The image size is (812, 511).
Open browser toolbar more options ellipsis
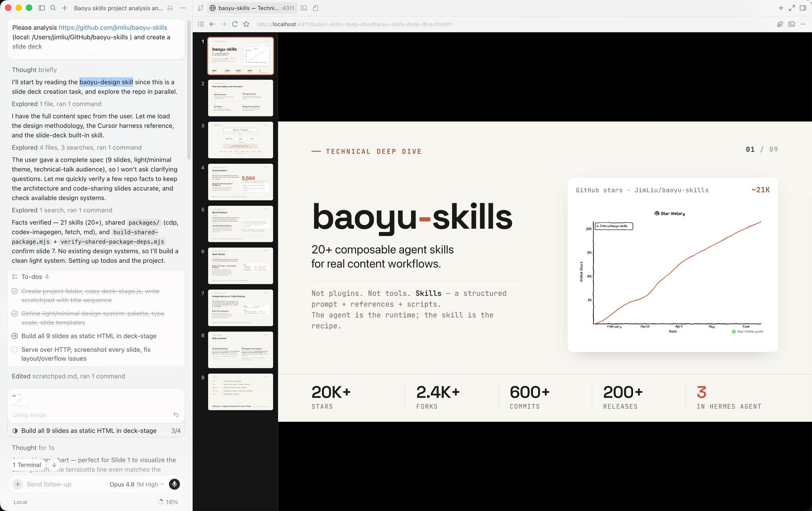(803, 24)
